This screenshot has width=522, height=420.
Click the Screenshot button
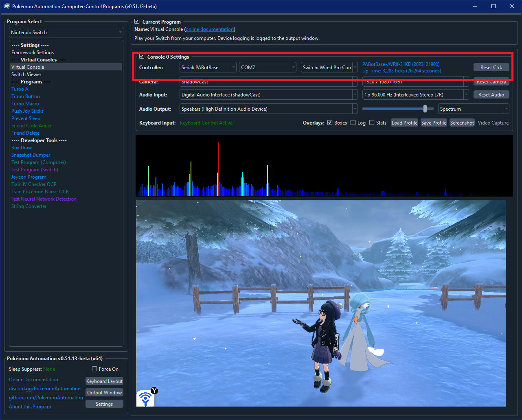click(462, 122)
